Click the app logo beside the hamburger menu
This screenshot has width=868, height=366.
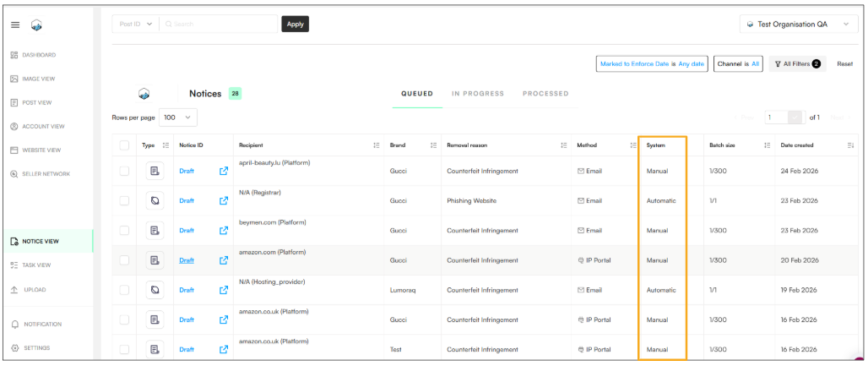click(x=36, y=25)
